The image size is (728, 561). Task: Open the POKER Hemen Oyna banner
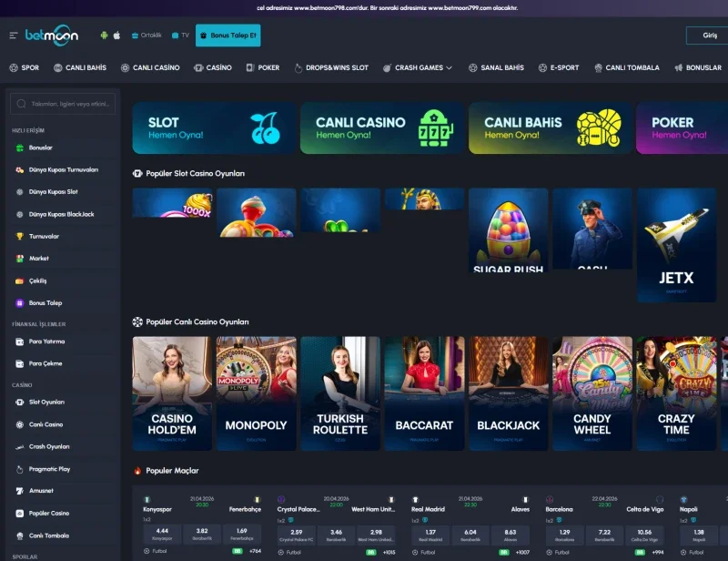pyautogui.click(x=682, y=128)
